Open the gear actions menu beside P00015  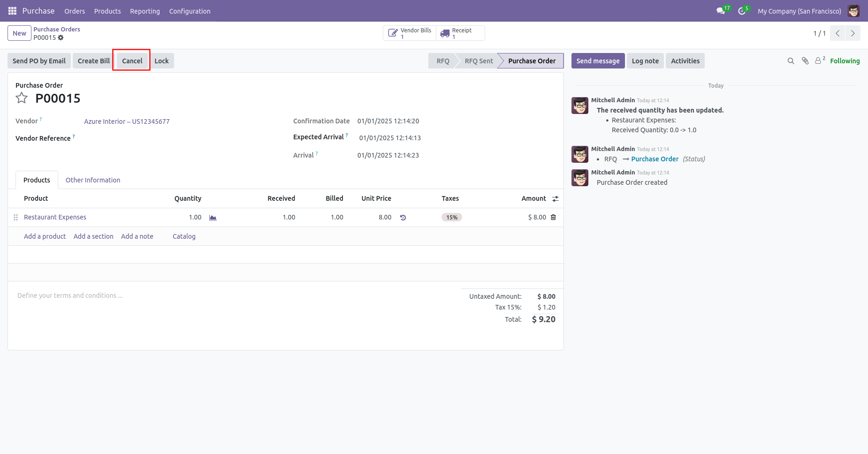(x=61, y=38)
